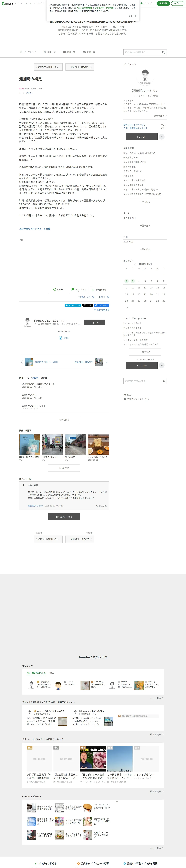The width and height of the screenshot is (186, 868).
Task: Click the left chevron previous article arrow
Action: (x=22, y=362)
